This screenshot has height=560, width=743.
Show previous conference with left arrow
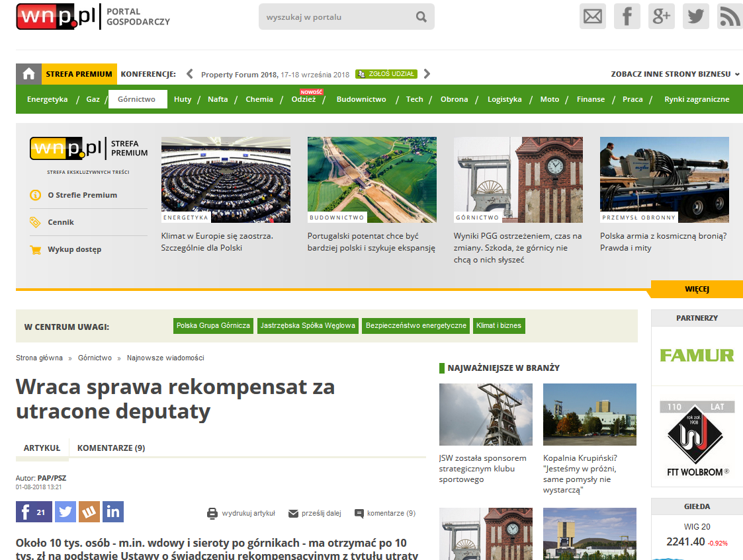coord(189,74)
